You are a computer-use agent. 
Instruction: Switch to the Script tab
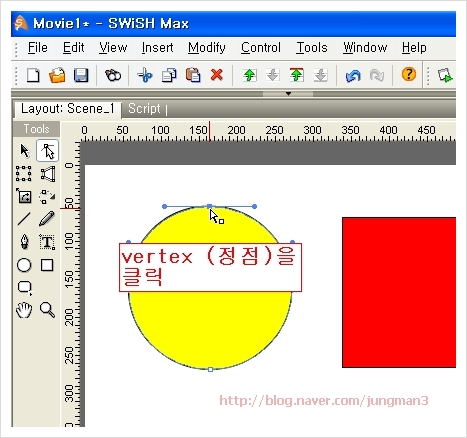(x=144, y=109)
